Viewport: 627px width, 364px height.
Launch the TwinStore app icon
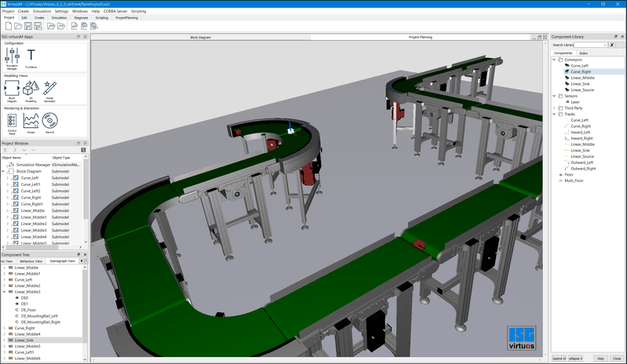tap(31, 57)
